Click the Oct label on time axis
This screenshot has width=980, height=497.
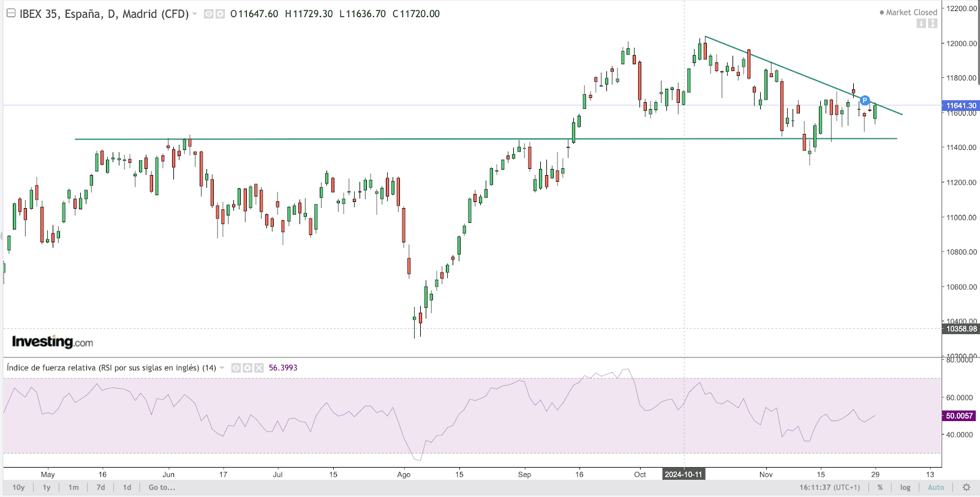[640, 474]
